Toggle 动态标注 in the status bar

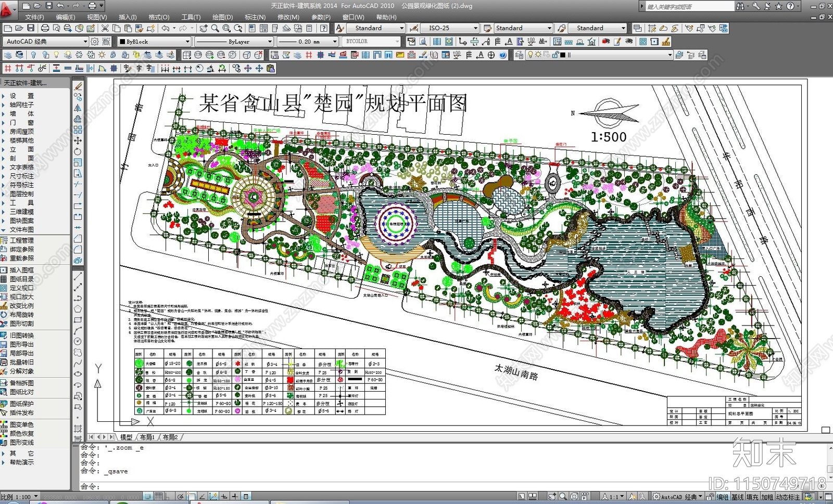pyautogui.click(x=788, y=497)
